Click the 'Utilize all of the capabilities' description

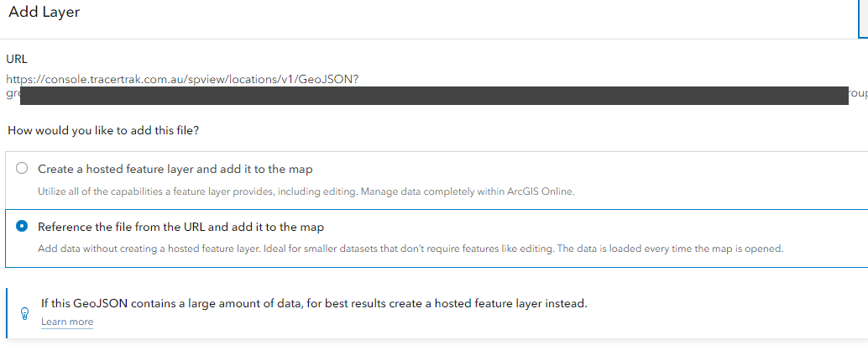pyautogui.click(x=306, y=191)
